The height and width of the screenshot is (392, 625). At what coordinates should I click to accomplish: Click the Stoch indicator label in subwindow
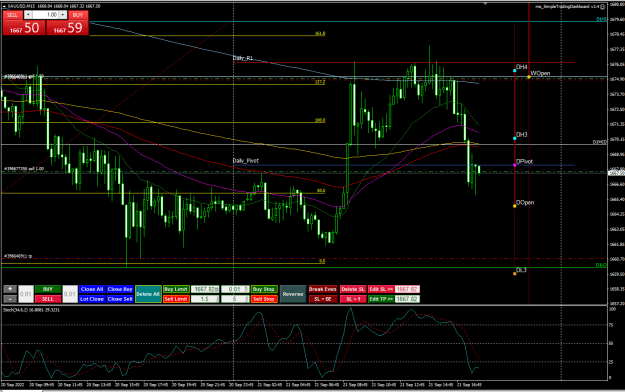(x=31, y=310)
